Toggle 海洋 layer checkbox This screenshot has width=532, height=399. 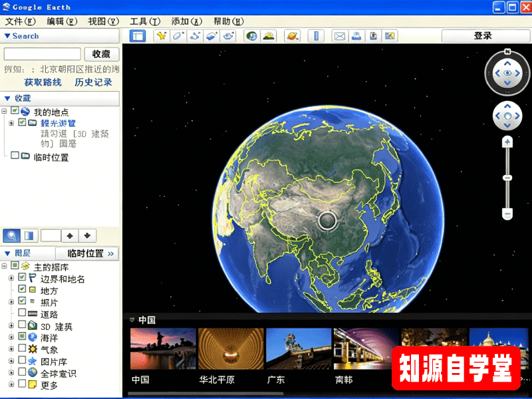(22, 336)
